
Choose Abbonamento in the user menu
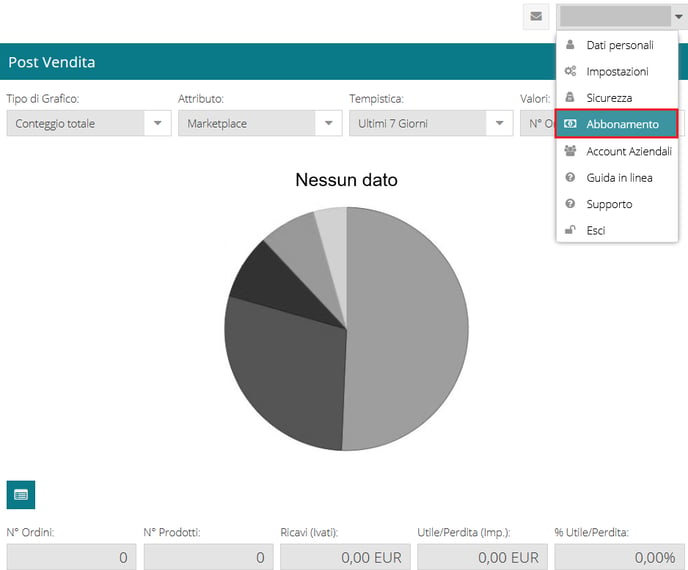click(x=617, y=124)
